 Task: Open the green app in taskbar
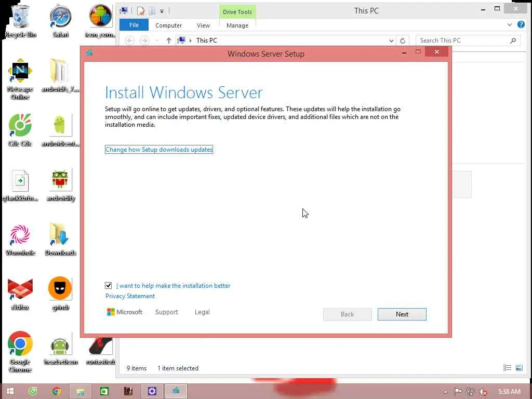click(x=104, y=391)
